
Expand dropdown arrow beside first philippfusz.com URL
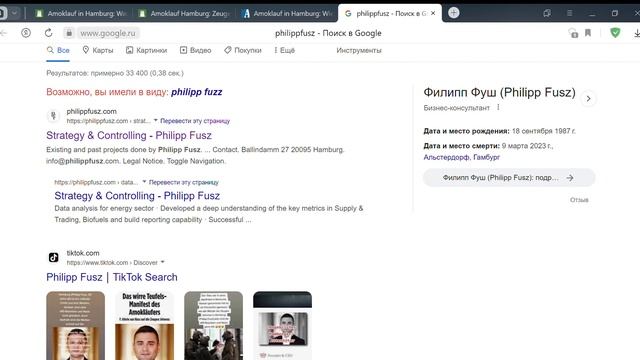click(x=156, y=120)
